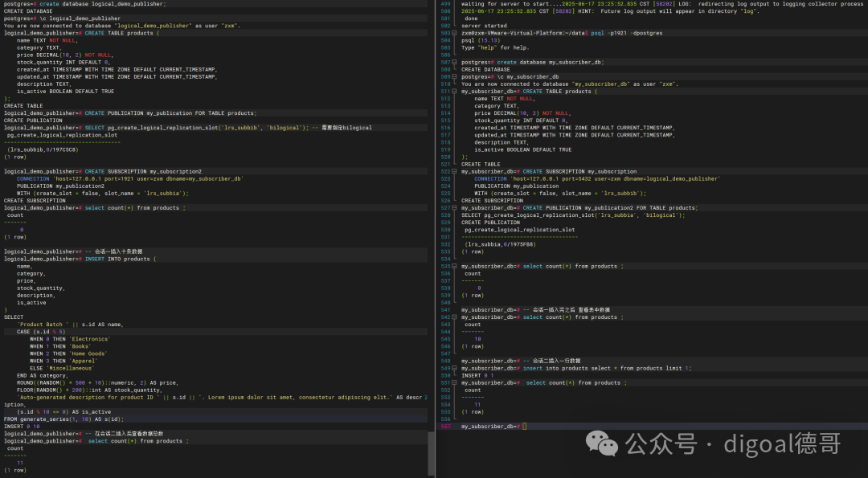Click line number 541 in the gutter
Viewport: 868px width, 478px height.
pyautogui.click(x=445, y=310)
